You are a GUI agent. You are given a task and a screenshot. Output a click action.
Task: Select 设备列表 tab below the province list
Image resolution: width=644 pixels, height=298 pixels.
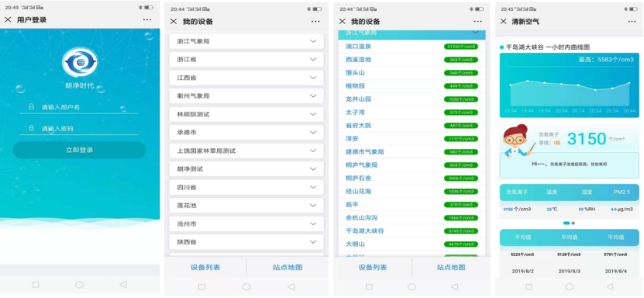tap(205, 268)
